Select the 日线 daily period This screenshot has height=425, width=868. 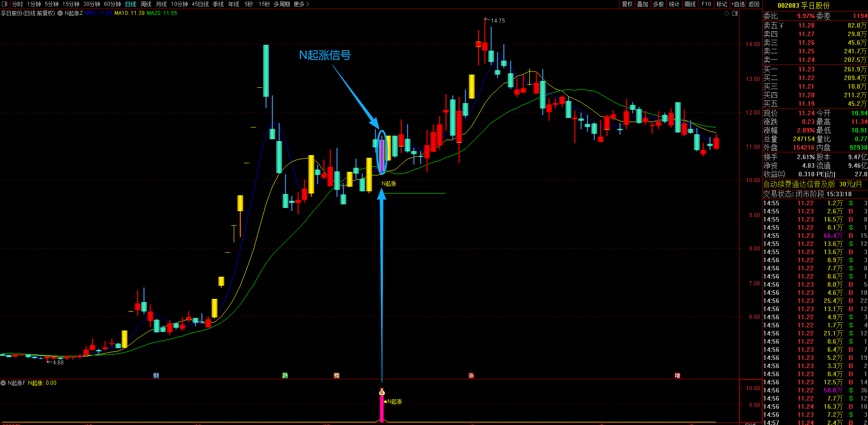(x=130, y=4)
